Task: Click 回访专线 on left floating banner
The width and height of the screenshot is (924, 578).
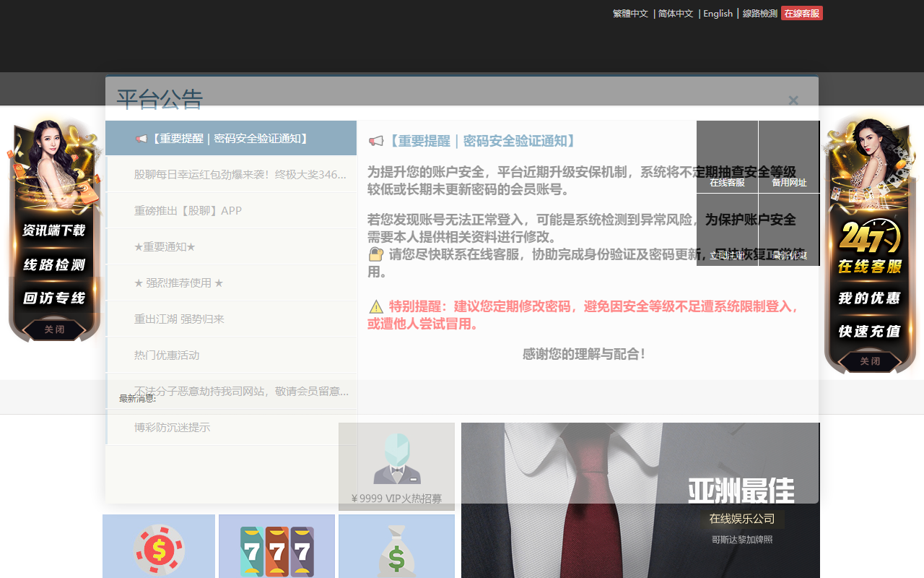Action: 54,298
